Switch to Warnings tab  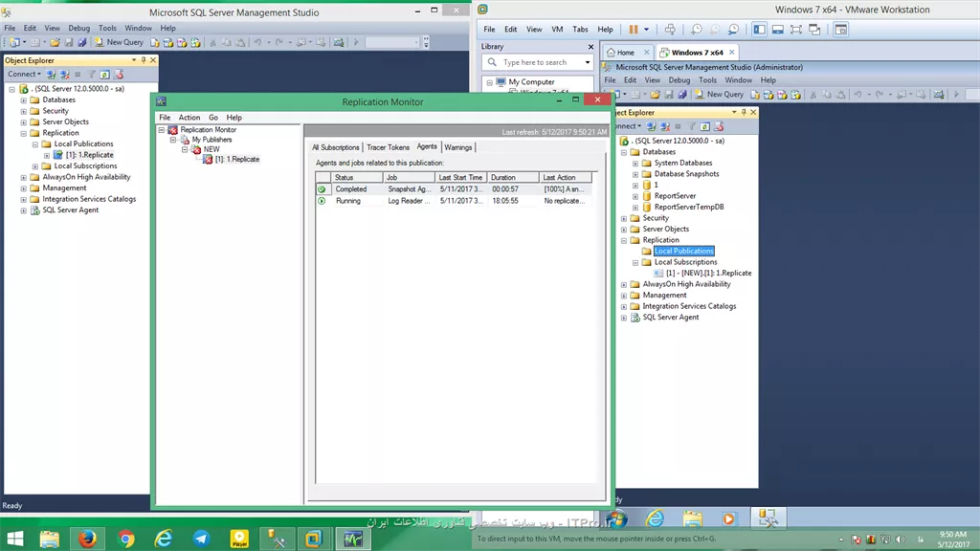458,147
